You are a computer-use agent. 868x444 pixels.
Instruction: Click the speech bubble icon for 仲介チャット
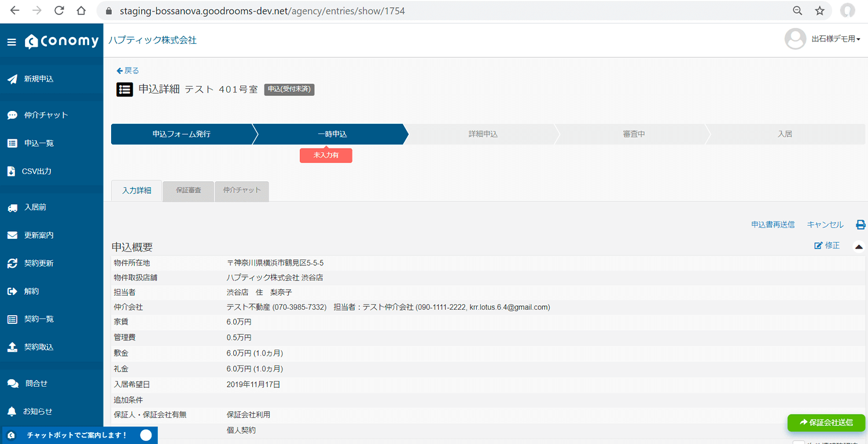pyautogui.click(x=12, y=115)
